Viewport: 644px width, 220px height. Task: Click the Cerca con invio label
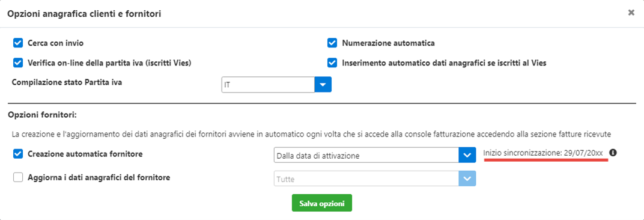tap(56, 43)
